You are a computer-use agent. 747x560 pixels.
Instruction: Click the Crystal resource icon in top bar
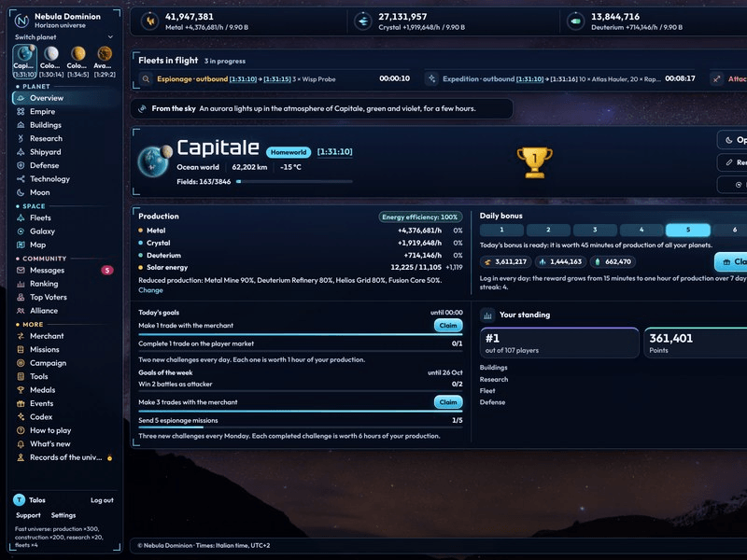(x=362, y=21)
